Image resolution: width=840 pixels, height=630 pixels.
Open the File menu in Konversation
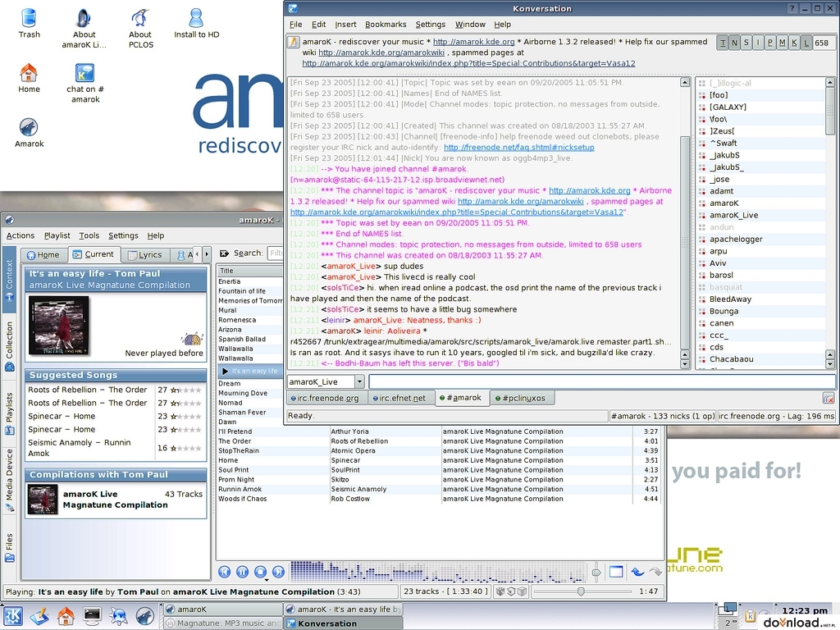tap(295, 24)
